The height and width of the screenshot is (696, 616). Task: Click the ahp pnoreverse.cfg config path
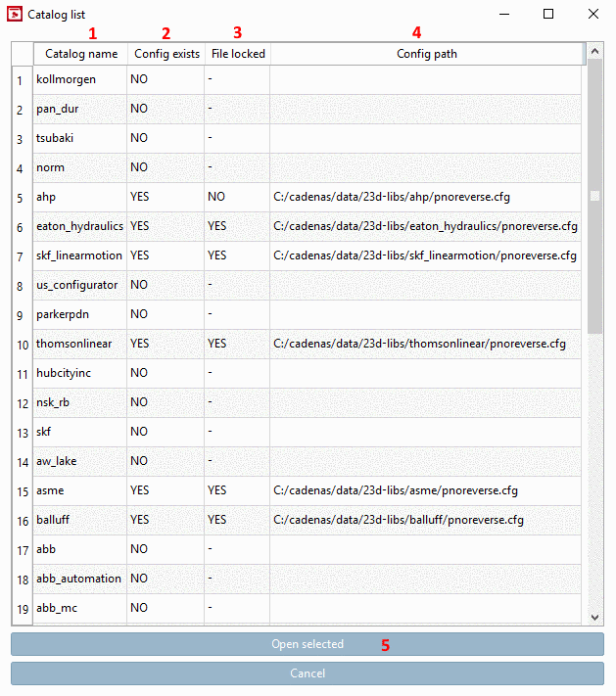coord(425,197)
